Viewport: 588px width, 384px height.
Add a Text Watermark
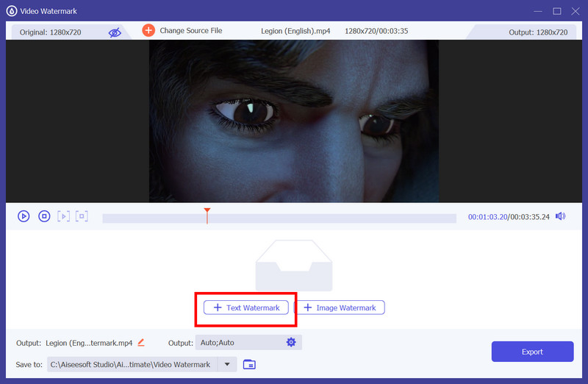(245, 307)
